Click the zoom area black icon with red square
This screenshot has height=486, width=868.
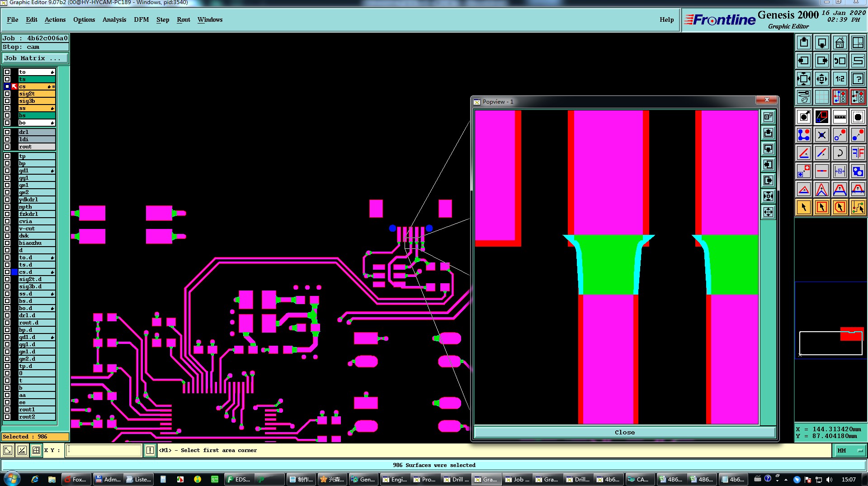tap(821, 117)
